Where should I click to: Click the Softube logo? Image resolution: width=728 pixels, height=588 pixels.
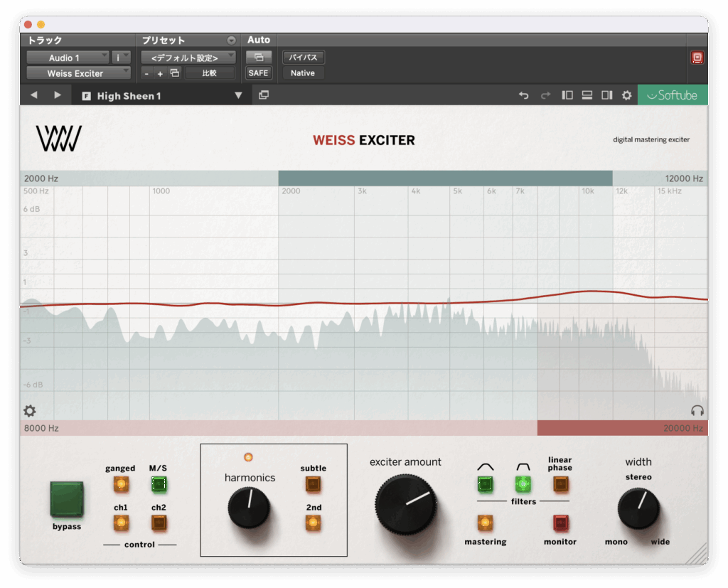673,95
